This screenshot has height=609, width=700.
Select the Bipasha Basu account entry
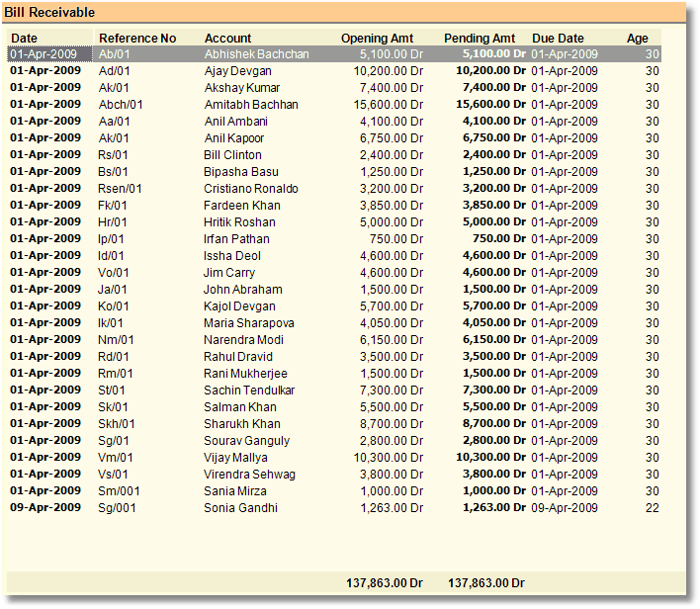[x=241, y=172]
